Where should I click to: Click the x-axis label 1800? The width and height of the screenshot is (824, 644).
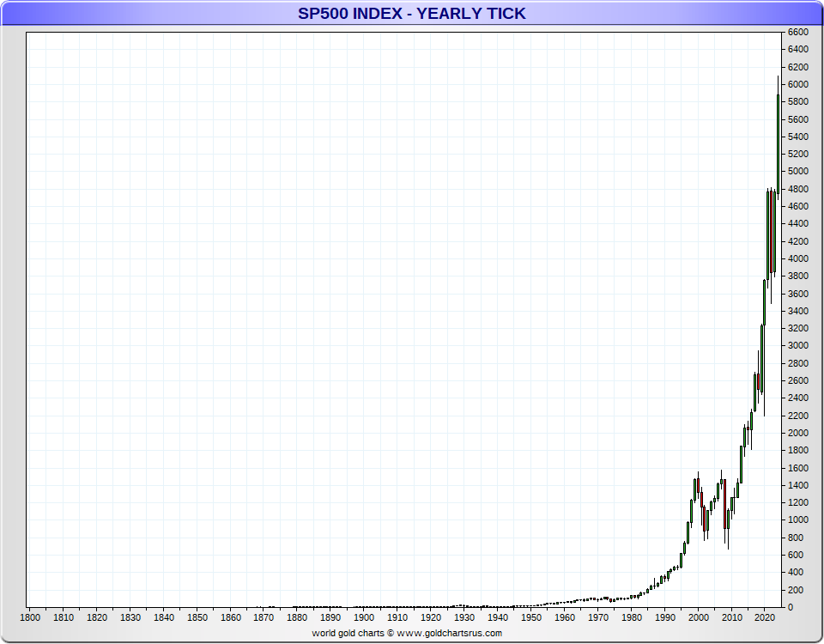(30, 617)
